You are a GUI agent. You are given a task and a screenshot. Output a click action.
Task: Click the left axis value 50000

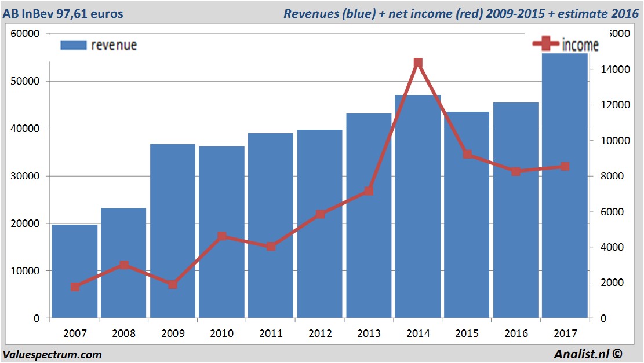coord(25,81)
